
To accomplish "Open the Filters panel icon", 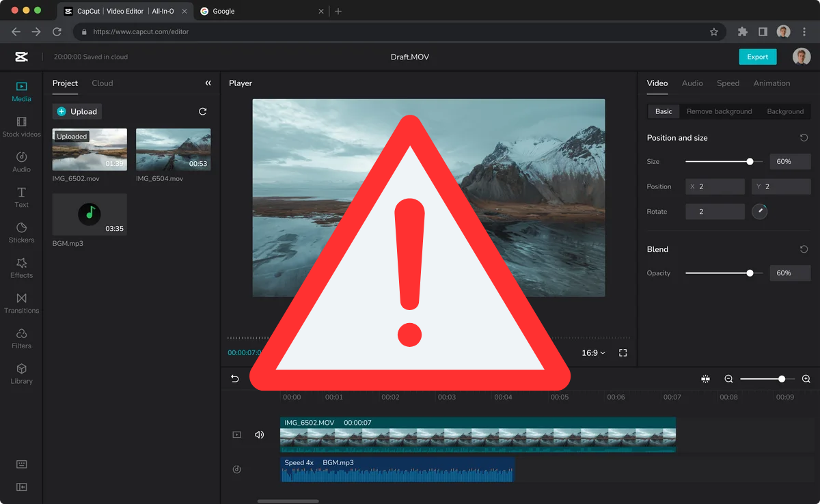I will [x=21, y=339].
